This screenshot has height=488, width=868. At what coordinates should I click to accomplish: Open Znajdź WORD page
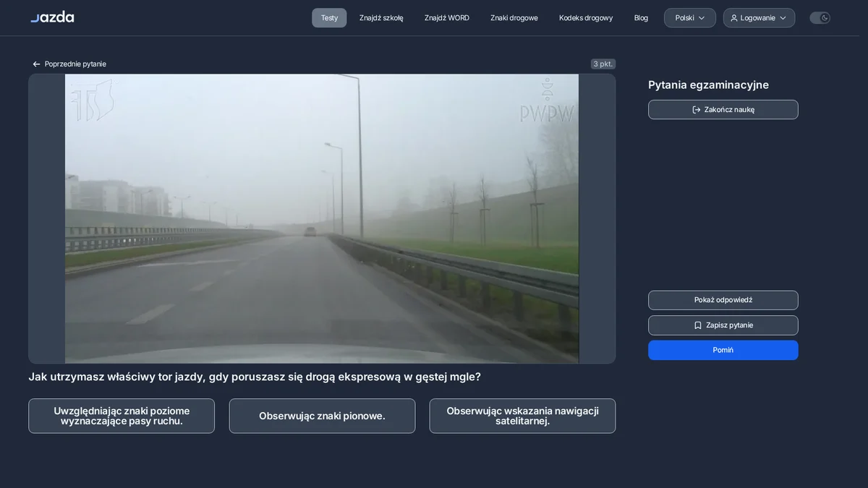[x=447, y=18]
